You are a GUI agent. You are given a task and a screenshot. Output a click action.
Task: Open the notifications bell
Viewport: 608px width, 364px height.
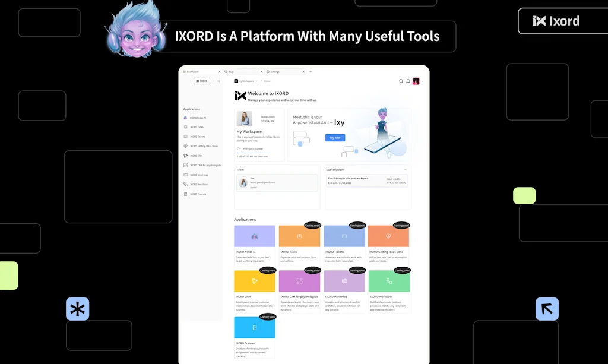[x=408, y=81]
